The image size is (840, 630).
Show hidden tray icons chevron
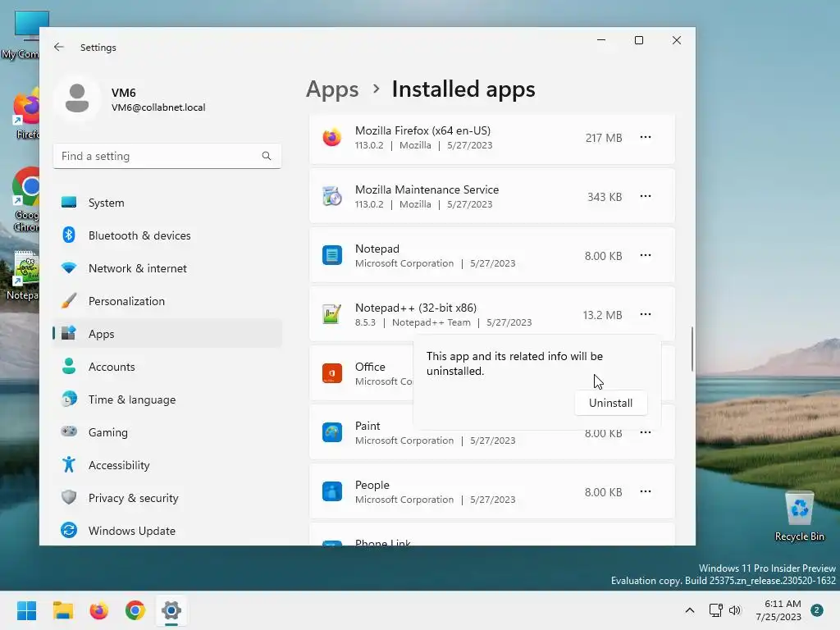click(x=690, y=610)
